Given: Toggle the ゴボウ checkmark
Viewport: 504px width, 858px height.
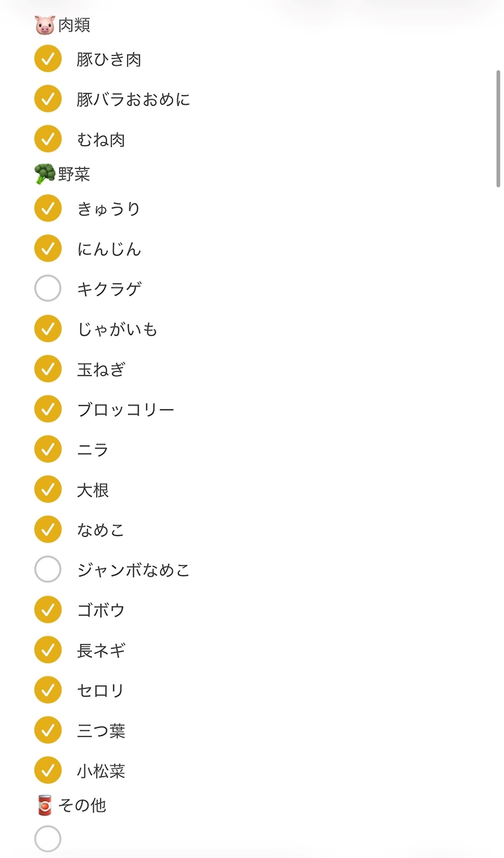Looking at the screenshot, I should pos(48,609).
